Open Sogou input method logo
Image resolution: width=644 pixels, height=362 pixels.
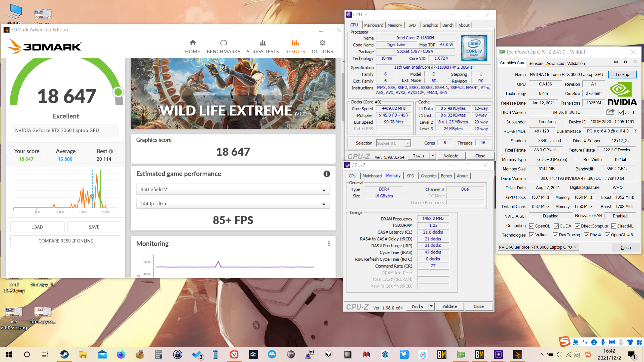(564, 341)
